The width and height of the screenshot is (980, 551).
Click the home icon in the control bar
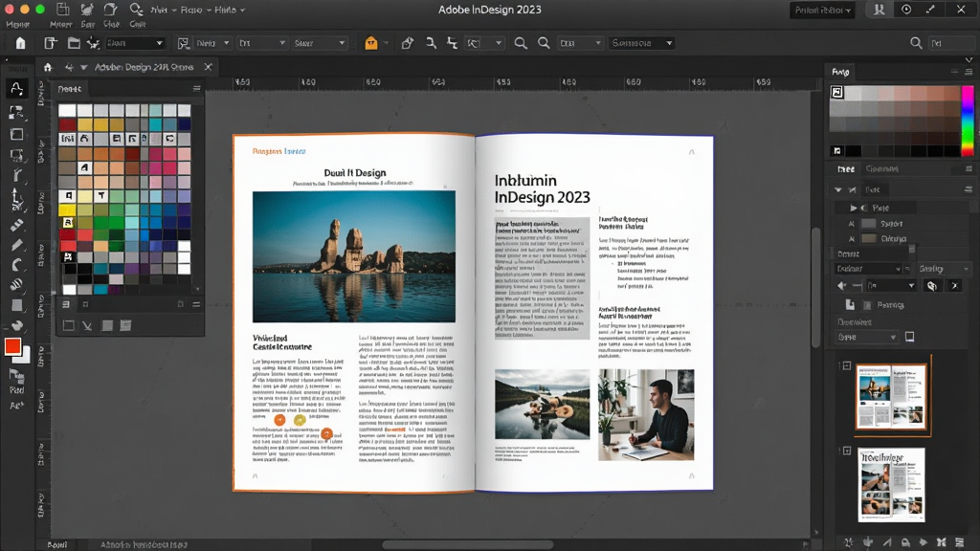(x=21, y=43)
